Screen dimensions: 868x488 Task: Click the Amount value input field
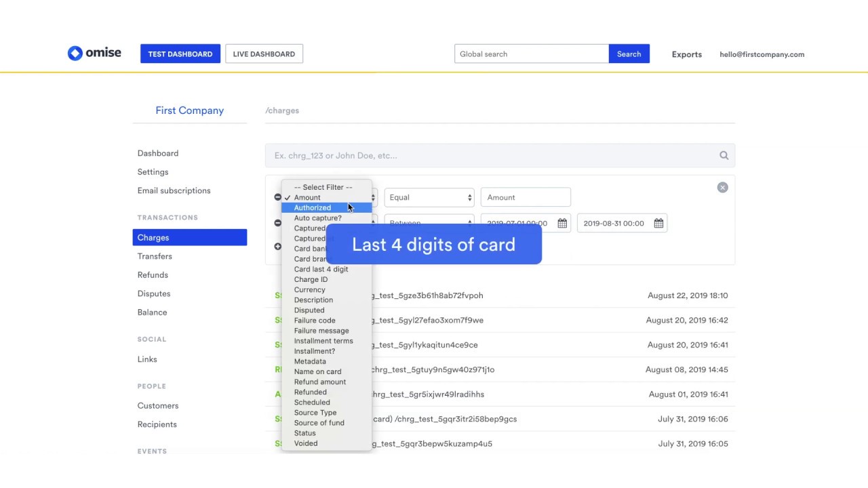pos(526,197)
